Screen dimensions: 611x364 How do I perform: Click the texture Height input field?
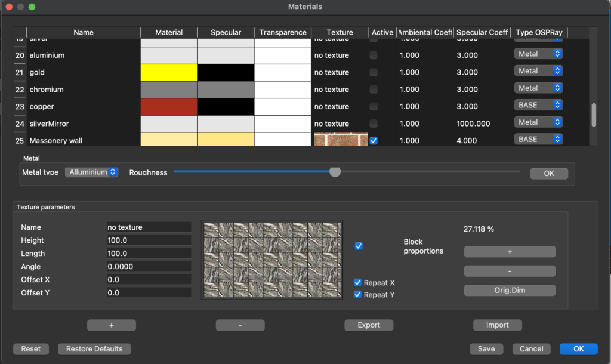point(149,240)
